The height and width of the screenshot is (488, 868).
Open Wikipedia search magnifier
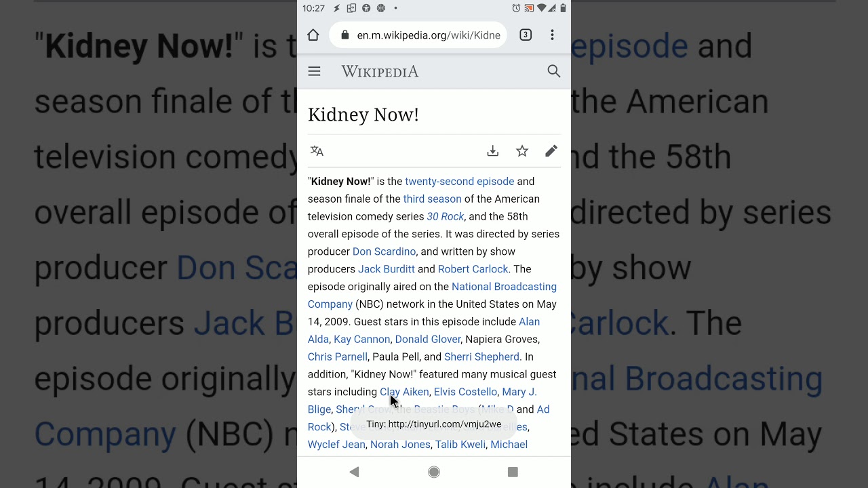coord(554,71)
